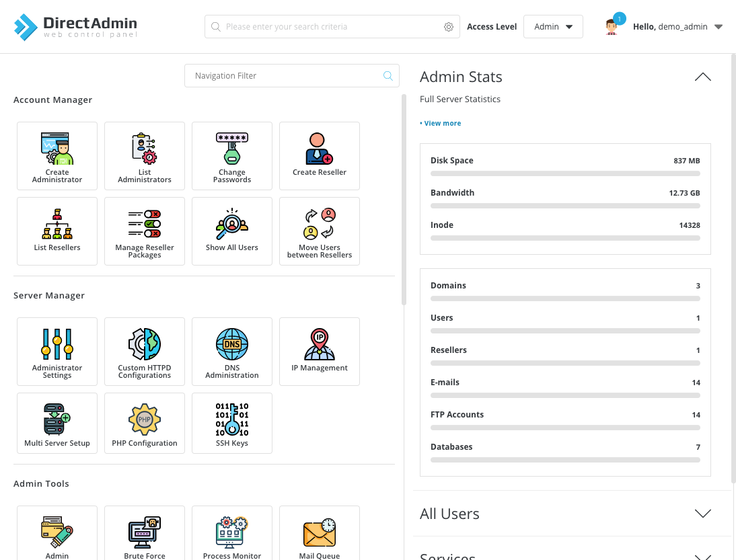Image resolution: width=736 pixels, height=560 pixels.
Task: Open the Create Administrator tool
Action: tap(57, 155)
